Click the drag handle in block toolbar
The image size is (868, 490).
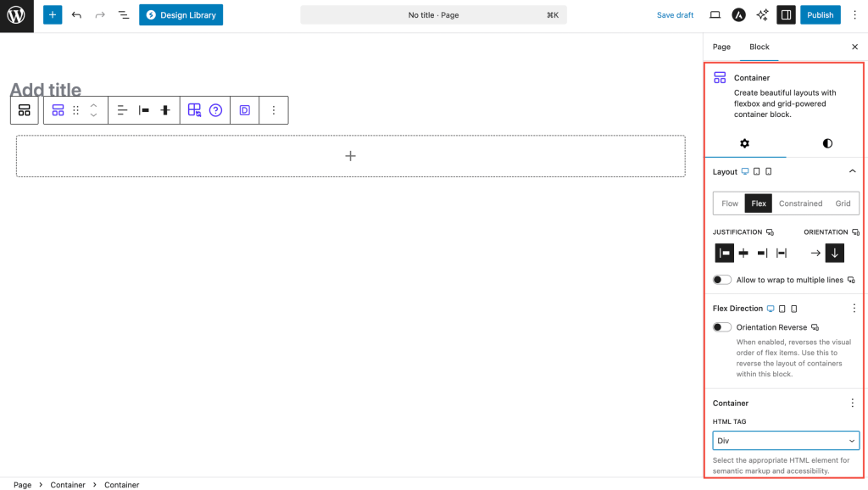tap(75, 110)
